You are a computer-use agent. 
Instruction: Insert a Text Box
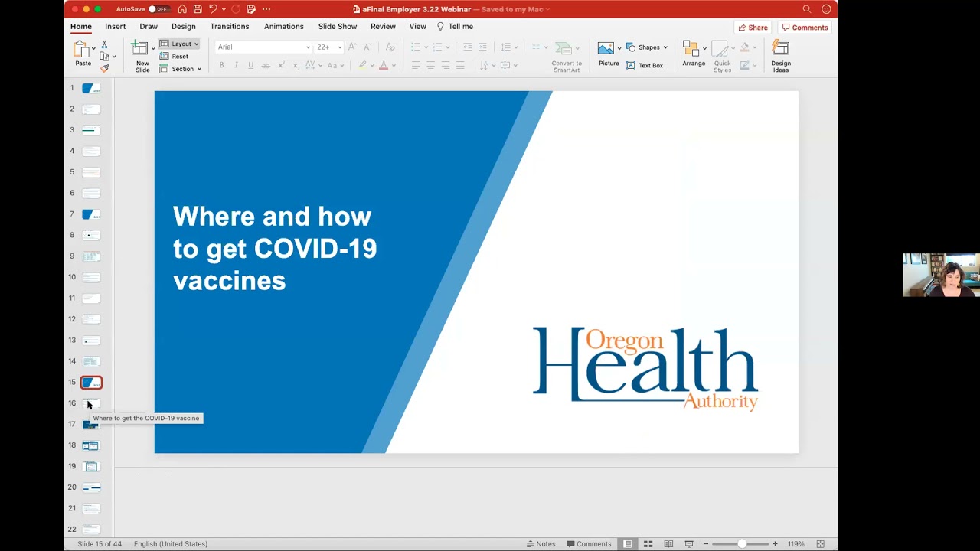click(x=645, y=65)
